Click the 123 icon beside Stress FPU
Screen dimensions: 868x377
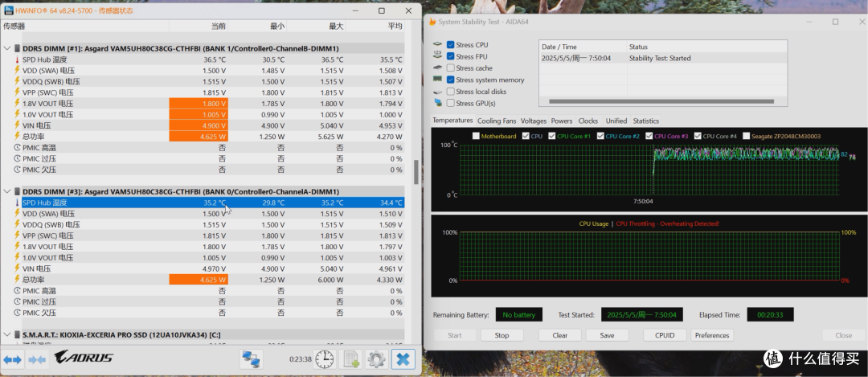click(x=438, y=56)
